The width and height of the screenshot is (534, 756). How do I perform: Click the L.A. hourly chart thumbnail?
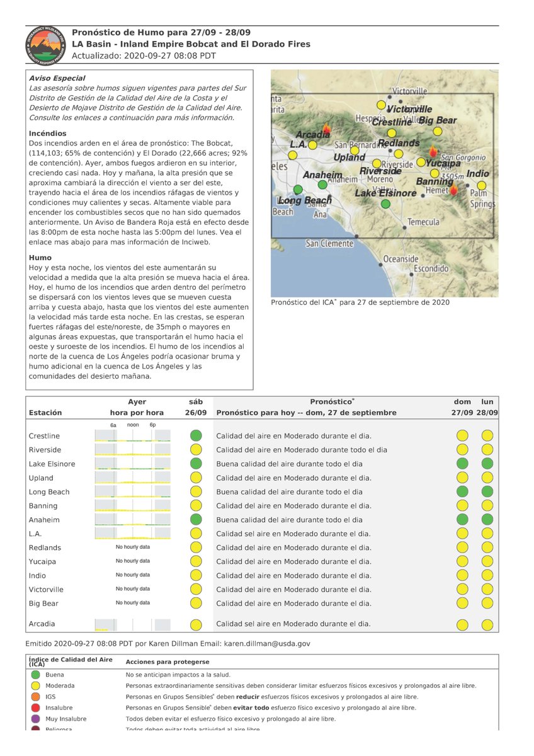132,533
